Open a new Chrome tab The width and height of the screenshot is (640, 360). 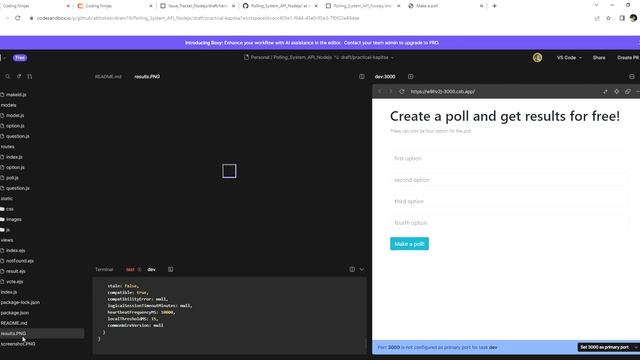[495, 6]
